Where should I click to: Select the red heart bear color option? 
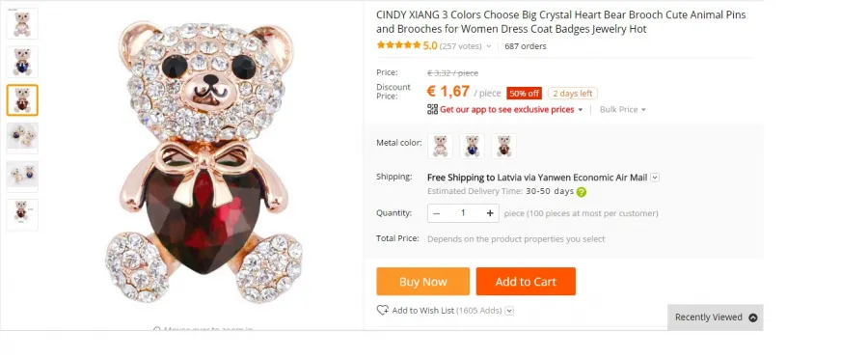tap(504, 147)
